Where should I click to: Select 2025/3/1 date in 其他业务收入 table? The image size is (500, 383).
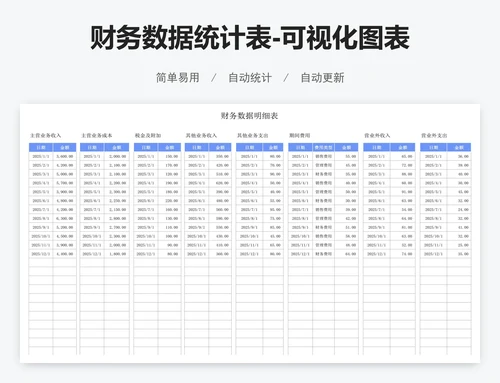pos(197,174)
